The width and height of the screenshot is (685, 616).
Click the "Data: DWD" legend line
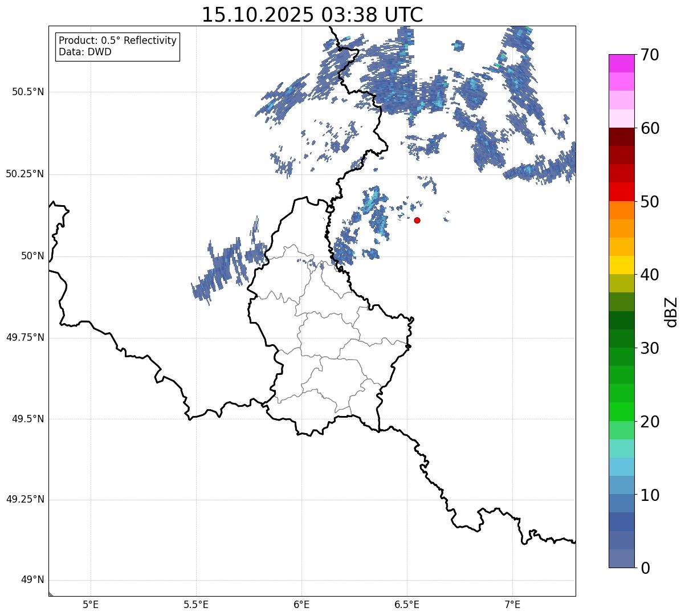pos(85,52)
